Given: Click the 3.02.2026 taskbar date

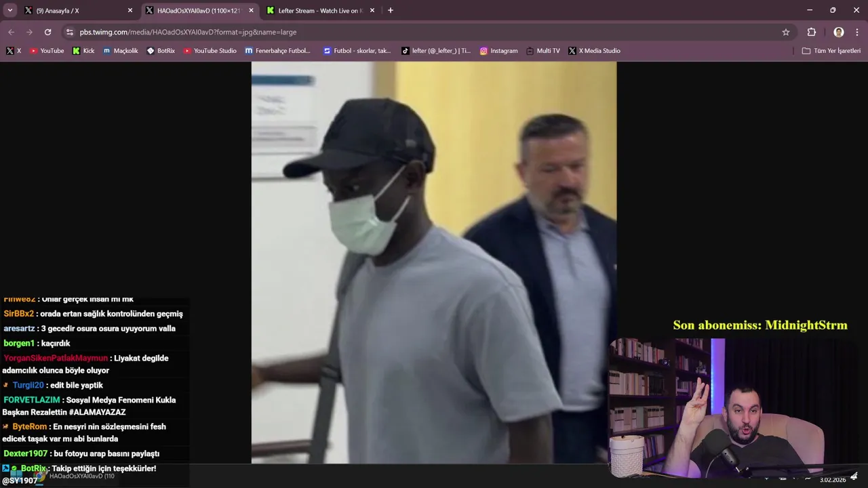Looking at the screenshot, I should pos(833,480).
